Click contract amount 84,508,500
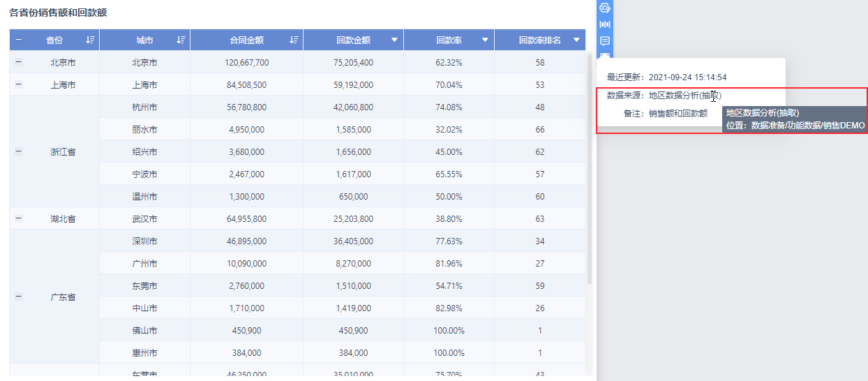The image size is (868, 381). click(x=246, y=84)
